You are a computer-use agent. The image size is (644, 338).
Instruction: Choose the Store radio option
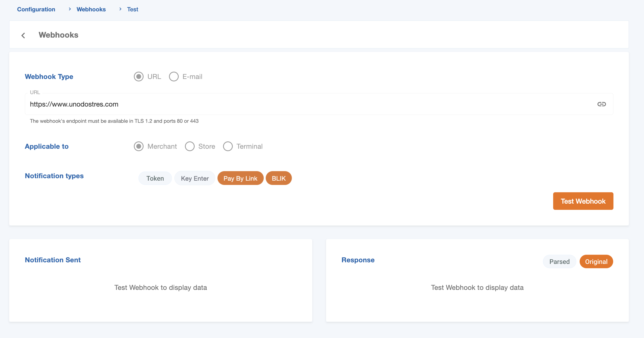pyautogui.click(x=190, y=146)
